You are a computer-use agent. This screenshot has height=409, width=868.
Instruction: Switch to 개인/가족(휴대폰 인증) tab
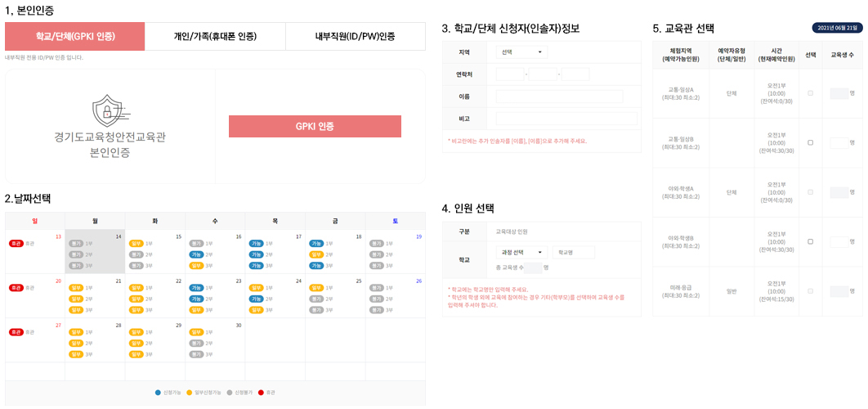point(215,37)
